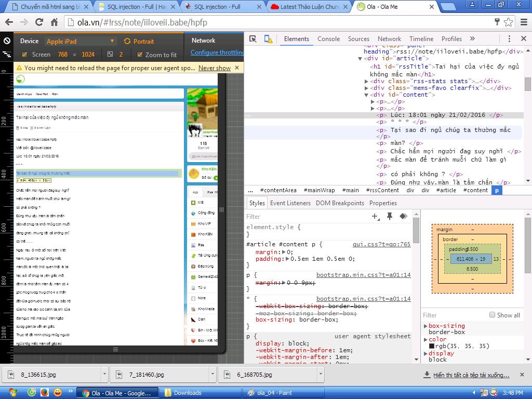
Task: Switch to the Console tab
Action: 328,39
